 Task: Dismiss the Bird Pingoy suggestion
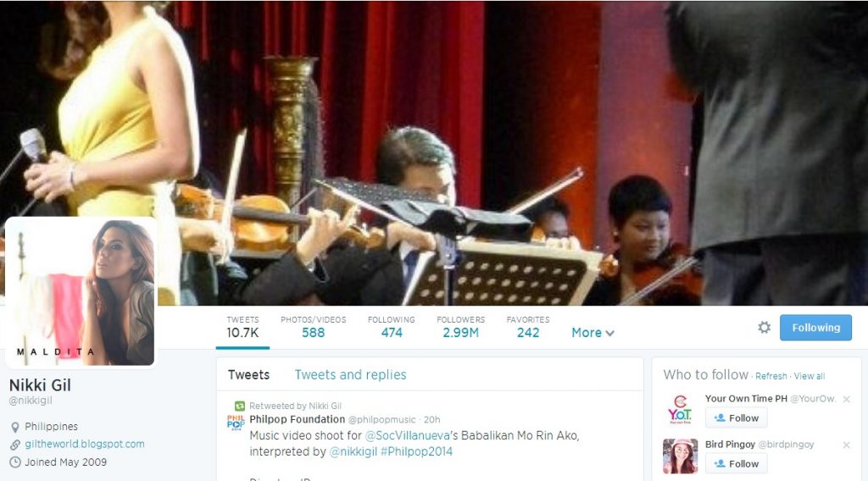(x=847, y=445)
